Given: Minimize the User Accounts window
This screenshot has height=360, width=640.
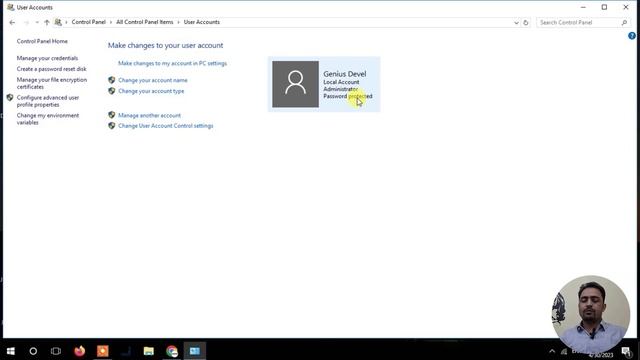Looking at the screenshot, I should coord(583,7).
